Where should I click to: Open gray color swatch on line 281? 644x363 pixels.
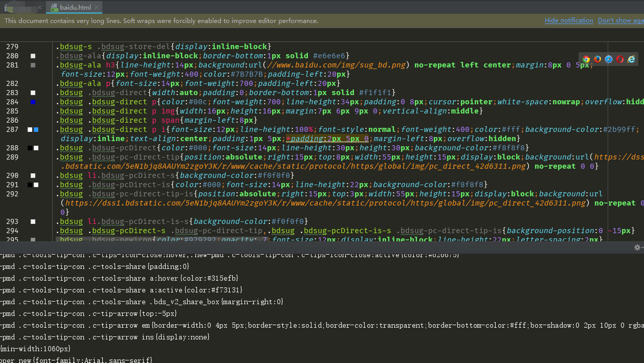coord(33,65)
